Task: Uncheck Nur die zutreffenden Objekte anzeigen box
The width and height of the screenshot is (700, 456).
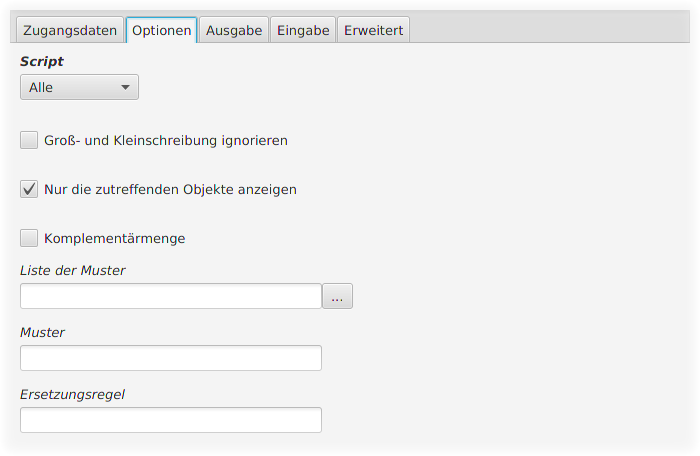Action: 29,189
